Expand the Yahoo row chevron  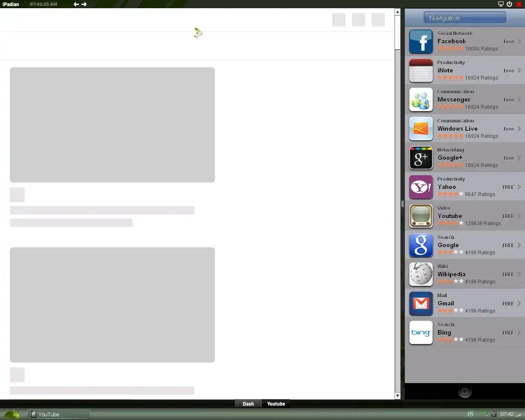point(519,187)
